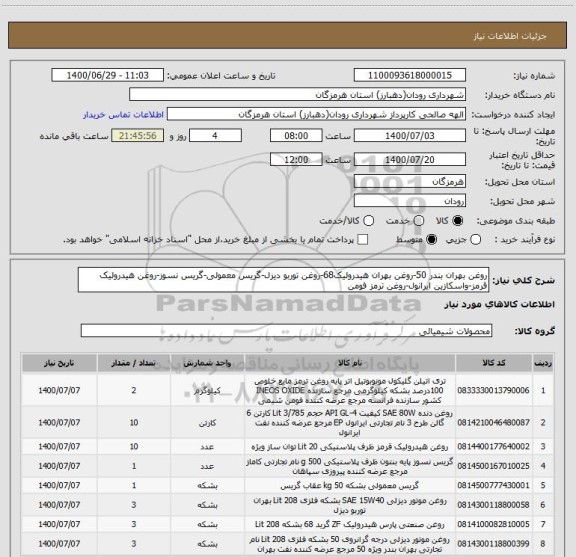The image size is (576, 557).
Task: Select the متوسط purchase type radio
Action: [431, 240]
